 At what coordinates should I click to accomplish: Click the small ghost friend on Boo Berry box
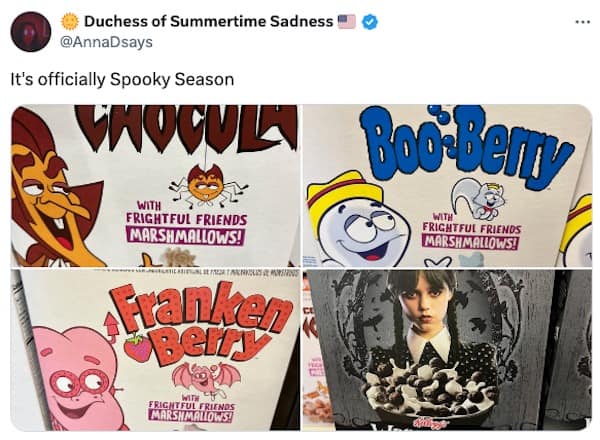tap(478, 196)
